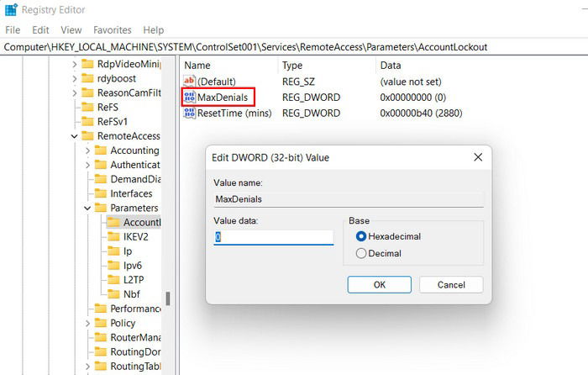Select the ReFS folder icon
The width and height of the screenshot is (588, 375).
coord(87,107)
